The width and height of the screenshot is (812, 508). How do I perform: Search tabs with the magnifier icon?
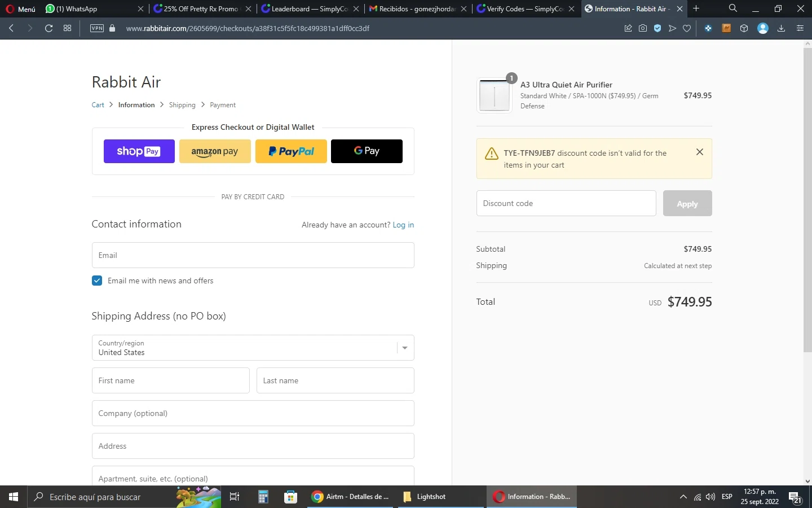(732, 8)
